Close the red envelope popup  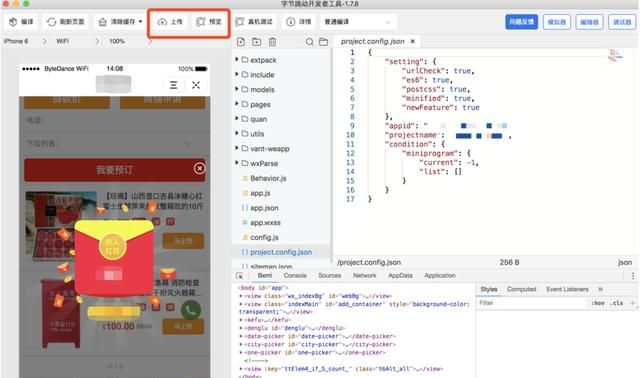point(200,168)
